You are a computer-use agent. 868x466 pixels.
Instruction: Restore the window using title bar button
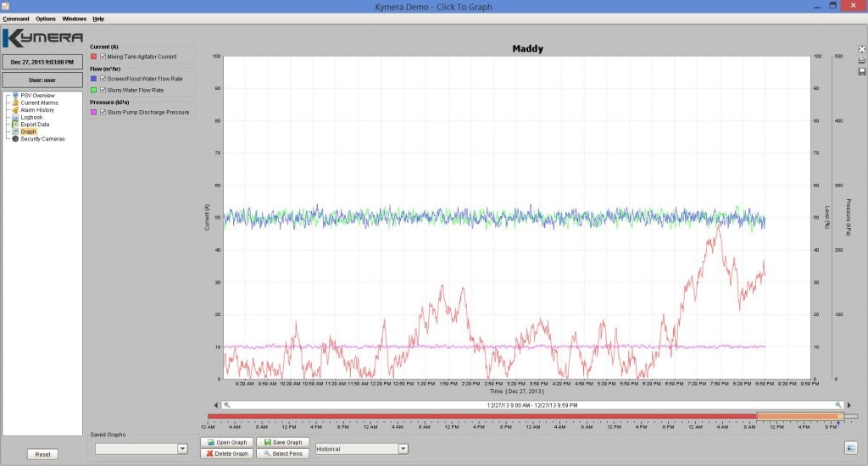pyautogui.click(x=832, y=6)
